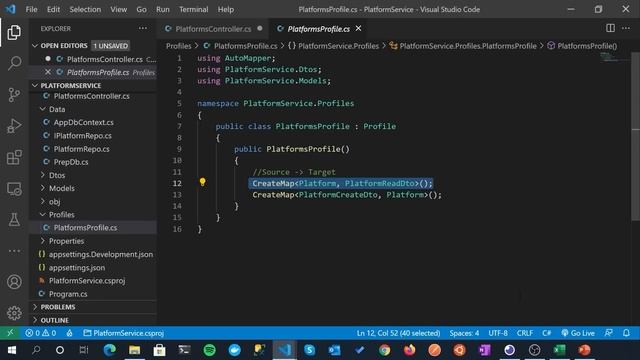640x360 pixels.
Task: Open notifications bell in status bar
Action: pos(627,333)
